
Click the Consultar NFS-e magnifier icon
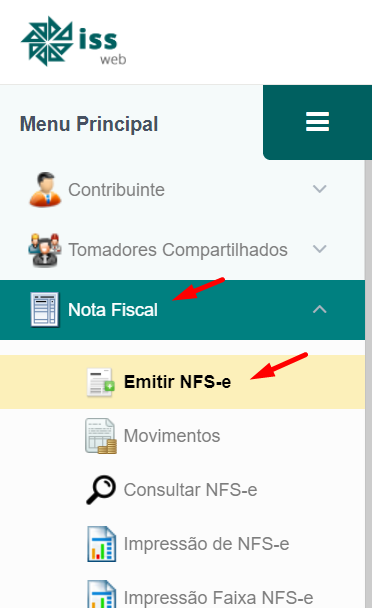(x=101, y=489)
